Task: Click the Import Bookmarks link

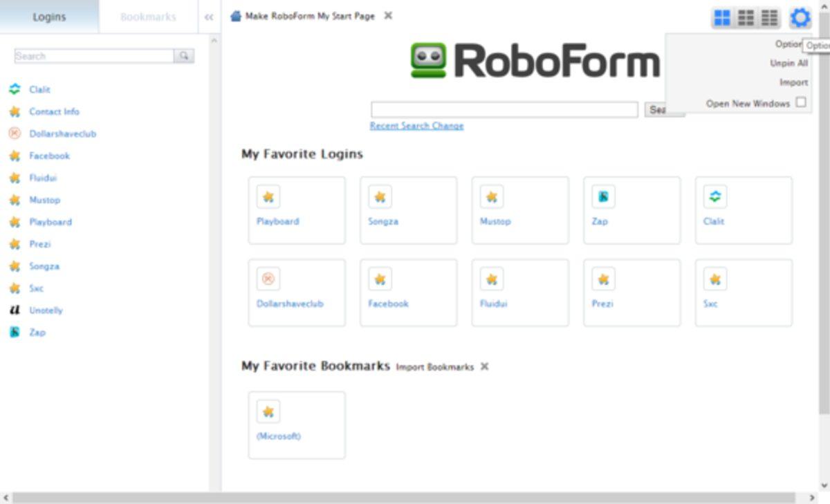Action: [434, 367]
